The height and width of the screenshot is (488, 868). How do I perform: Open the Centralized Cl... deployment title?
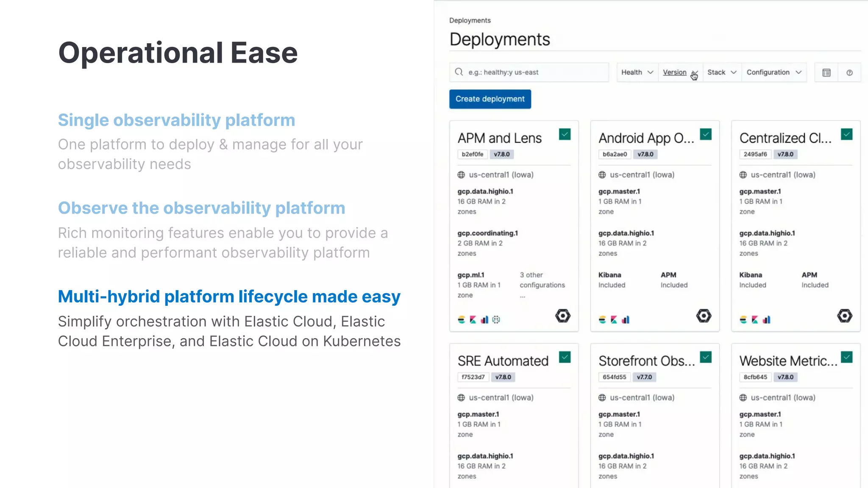(785, 138)
